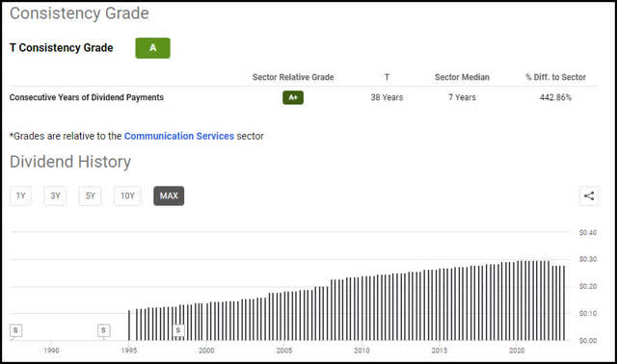The image size is (617, 364).
Task: Click the Sector Relative Grade column header
Action: pyautogui.click(x=293, y=77)
